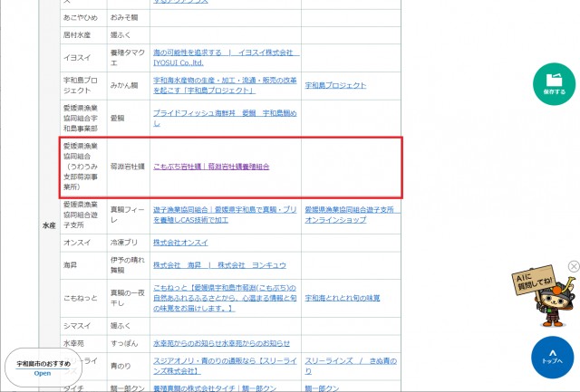
Task: Open 遊子漁業協同組合 CAS技術 link
Action: (225, 215)
